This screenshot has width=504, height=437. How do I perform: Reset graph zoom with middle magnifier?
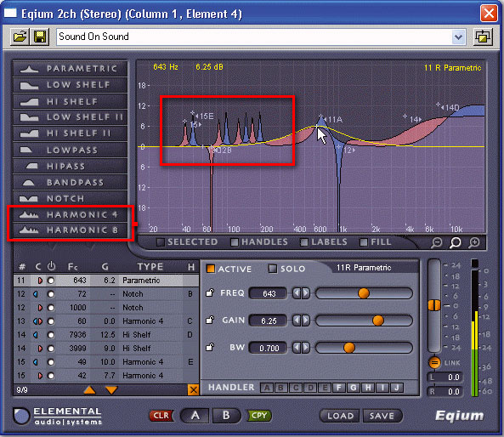(456, 243)
